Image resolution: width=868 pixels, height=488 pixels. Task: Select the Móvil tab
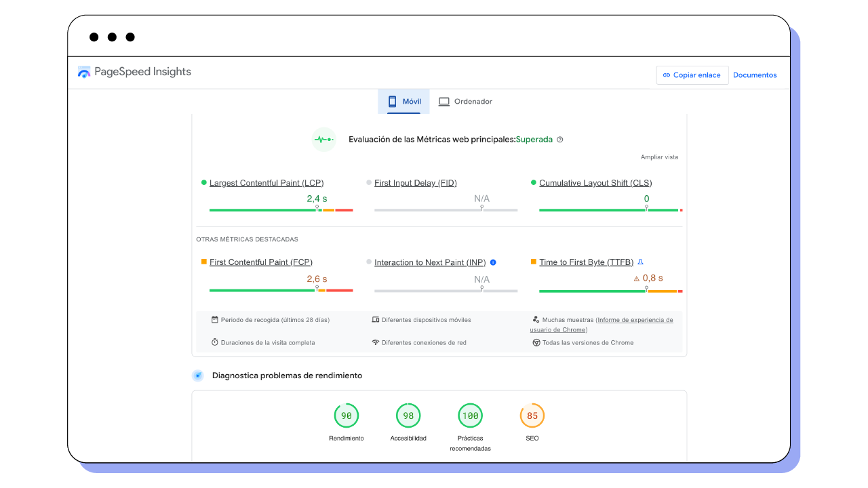click(x=403, y=101)
